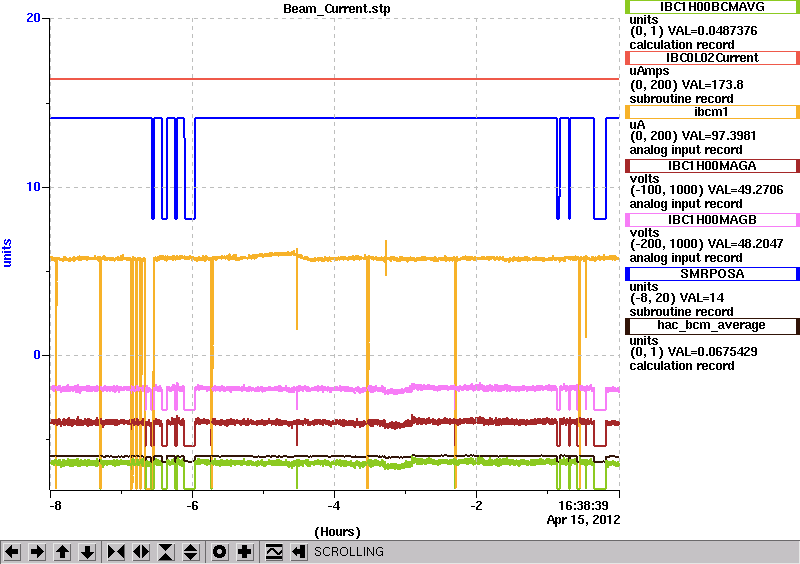Image resolution: width=800 pixels, height=564 pixels.
Task: Zoom out the Y axis (diamond icon)
Action: (x=191, y=552)
